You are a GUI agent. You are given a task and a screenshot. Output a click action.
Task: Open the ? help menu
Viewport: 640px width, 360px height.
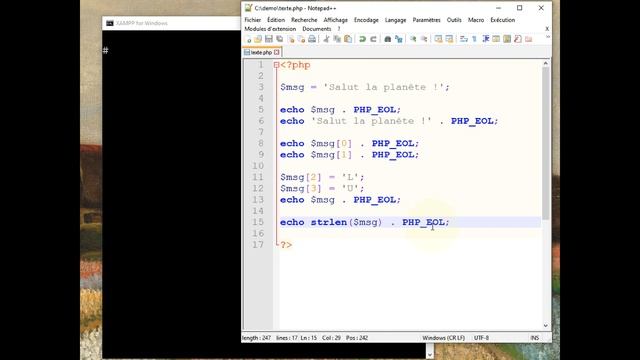[x=339, y=29]
